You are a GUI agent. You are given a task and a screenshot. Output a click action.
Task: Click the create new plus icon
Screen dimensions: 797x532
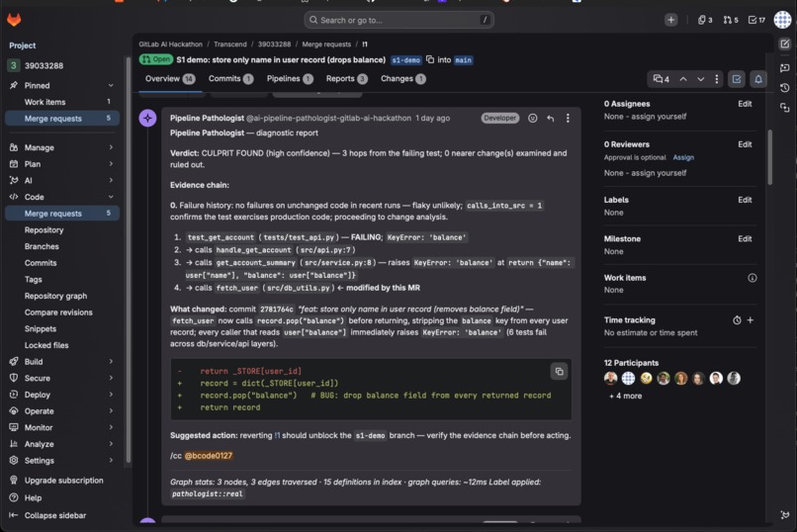click(671, 20)
